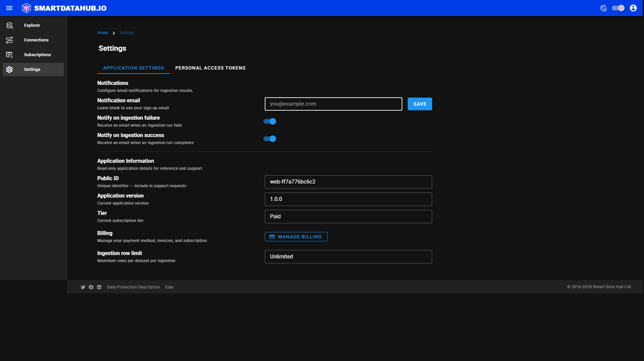
Task: Go to Connections in the sidebar
Action: 36,40
